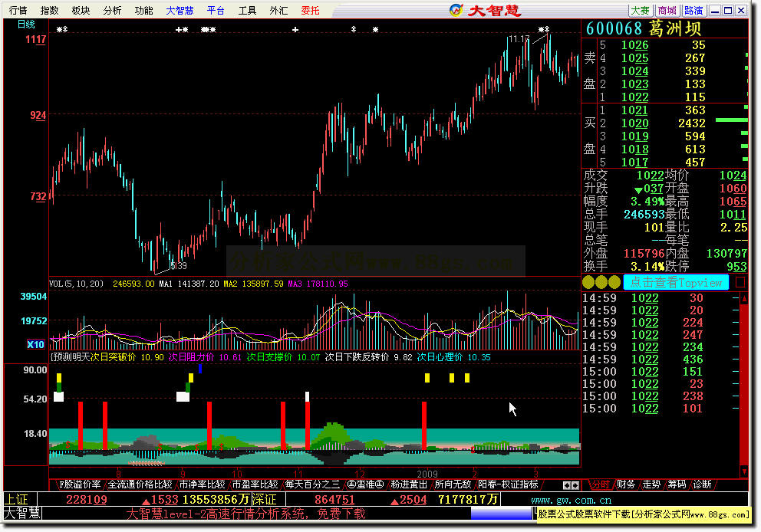This screenshot has height=532, width=761.
Task: Click sell level 5 price 1026
Action: pos(635,45)
